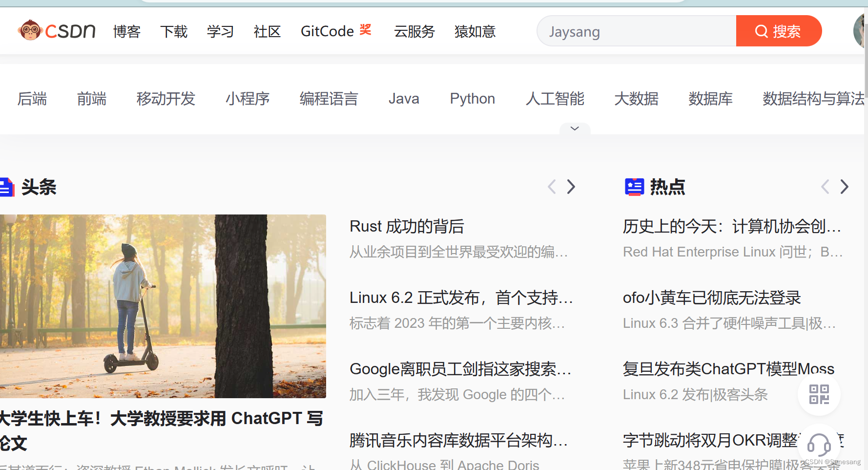Viewport: 868px width, 470px height.
Task: Click the 热点 section heading
Action: tap(667, 187)
